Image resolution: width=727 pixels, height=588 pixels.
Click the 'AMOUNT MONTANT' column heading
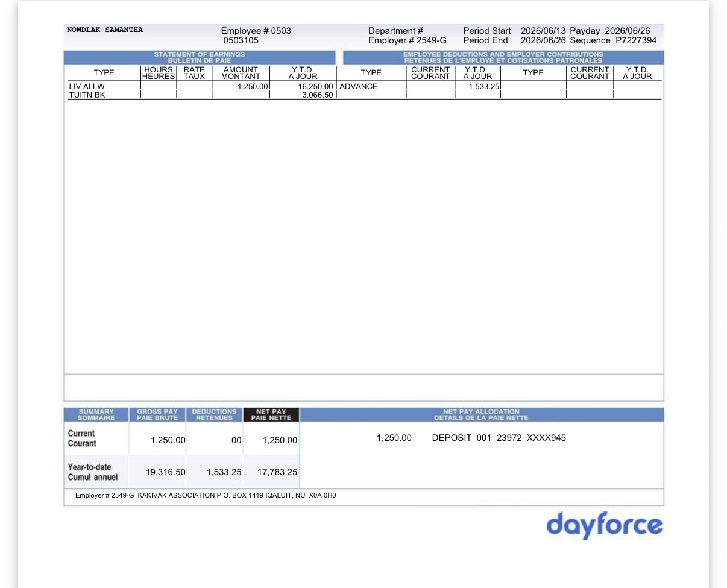point(241,73)
